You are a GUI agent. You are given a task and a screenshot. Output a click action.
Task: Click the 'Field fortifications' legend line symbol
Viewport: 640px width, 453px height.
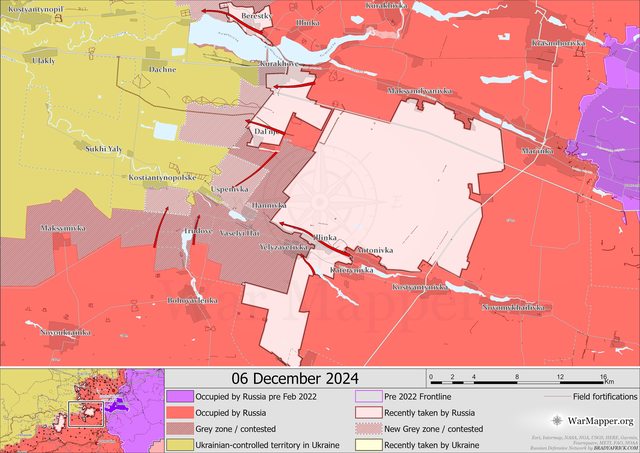(554, 396)
